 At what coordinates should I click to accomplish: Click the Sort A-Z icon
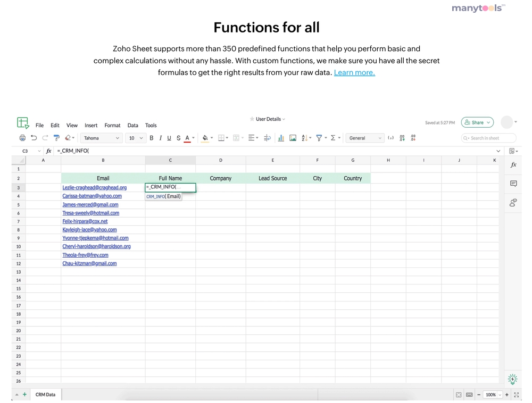[304, 138]
